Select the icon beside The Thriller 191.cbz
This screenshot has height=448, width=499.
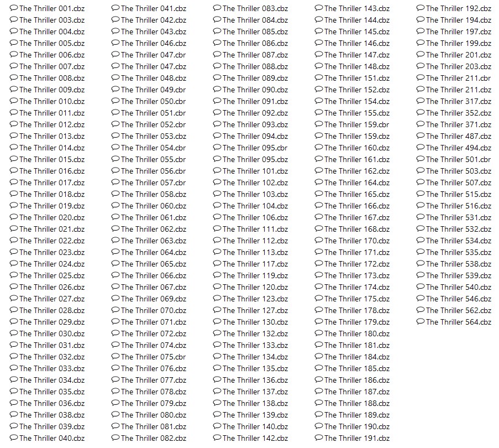coord(319,438)
